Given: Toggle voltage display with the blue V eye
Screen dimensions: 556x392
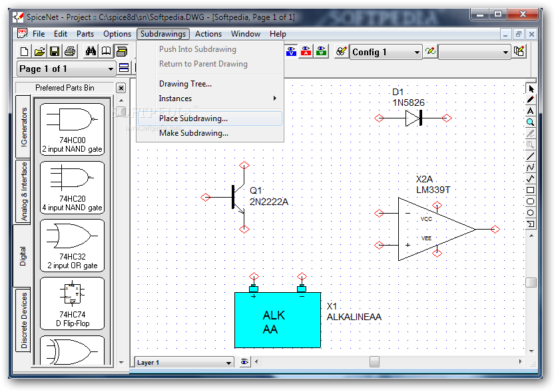Looking at the screenshot, I should pos(291,51).
